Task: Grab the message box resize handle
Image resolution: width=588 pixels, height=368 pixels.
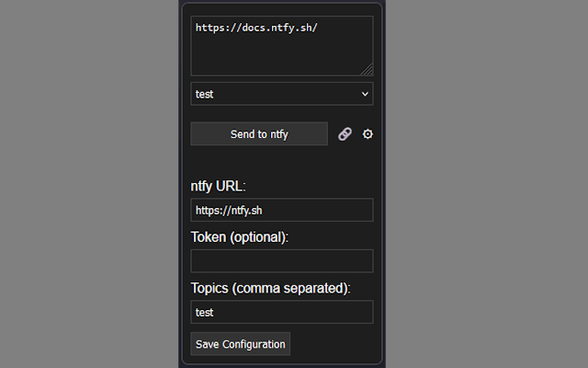Action: [x=367, y=70]
